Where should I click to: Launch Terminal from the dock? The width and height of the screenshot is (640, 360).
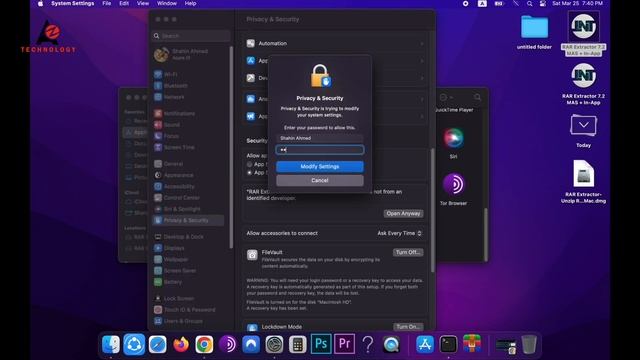pyautogui.click(x=448, y=344)
